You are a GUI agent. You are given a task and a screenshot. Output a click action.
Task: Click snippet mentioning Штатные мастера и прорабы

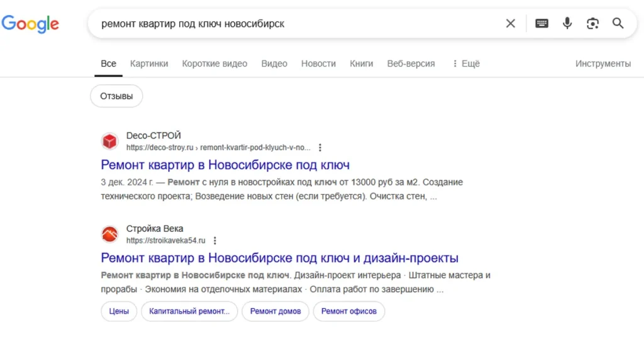coord(296,282)
